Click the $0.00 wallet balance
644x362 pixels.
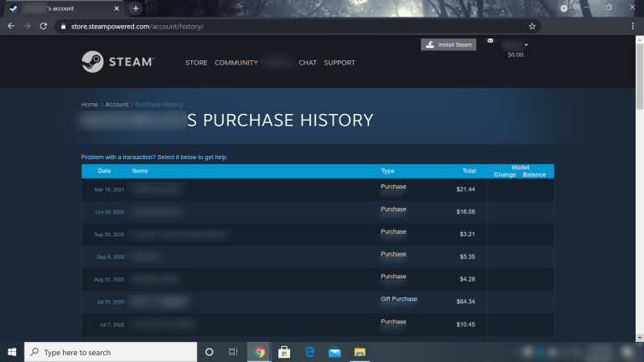click(x=515, y=54)
